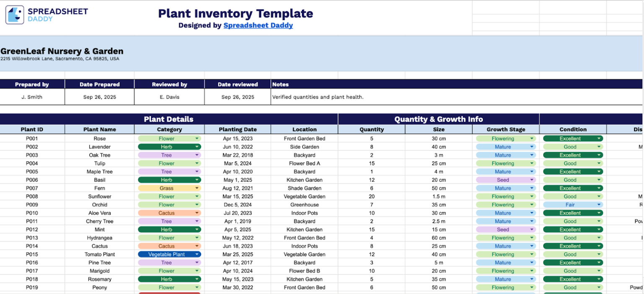
Task: Select the Prepared by cell containing J. Smith
Action: [32, 97]
